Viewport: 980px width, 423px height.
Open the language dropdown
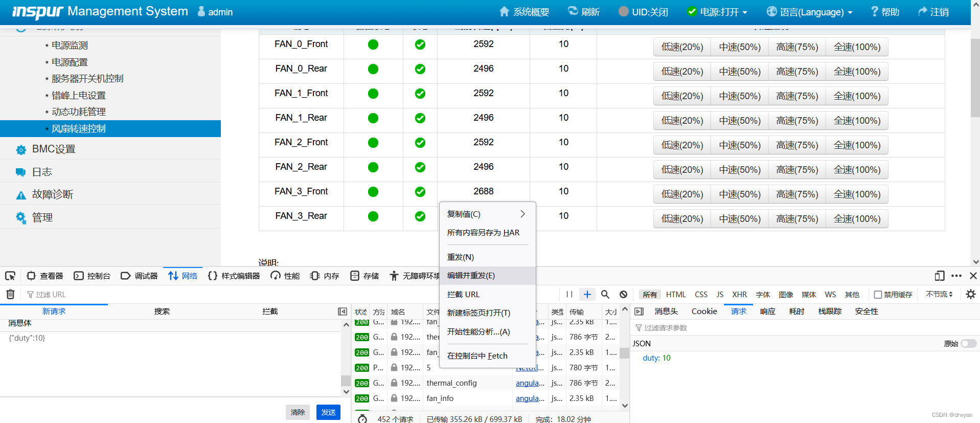coord(810,12)
